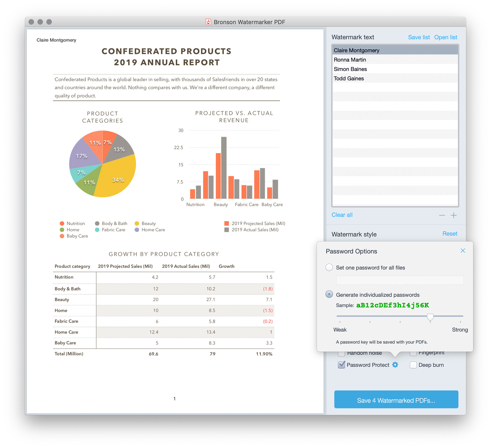Uncheck the Password Protect checkbox
491x448 pixels.
click(341, 365)
